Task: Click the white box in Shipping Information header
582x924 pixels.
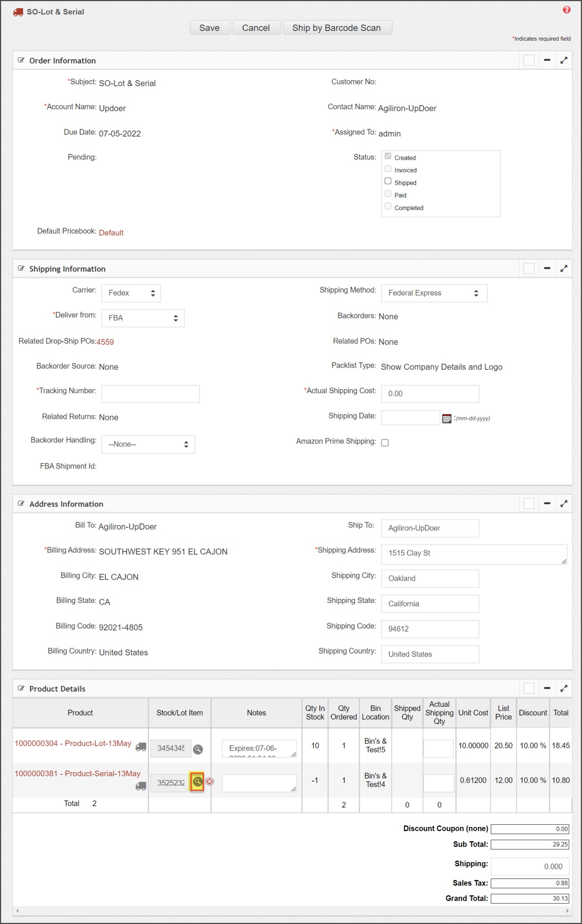Action: point(529,268)
